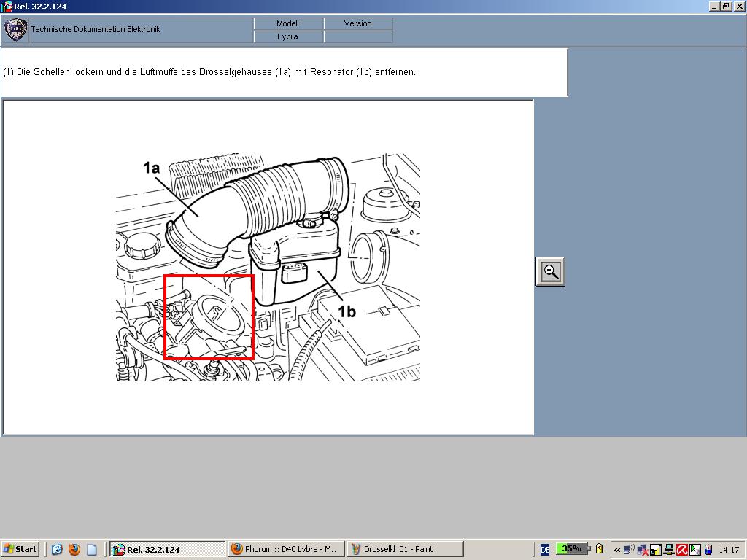Click the Modell header cell

coord(287,23)
